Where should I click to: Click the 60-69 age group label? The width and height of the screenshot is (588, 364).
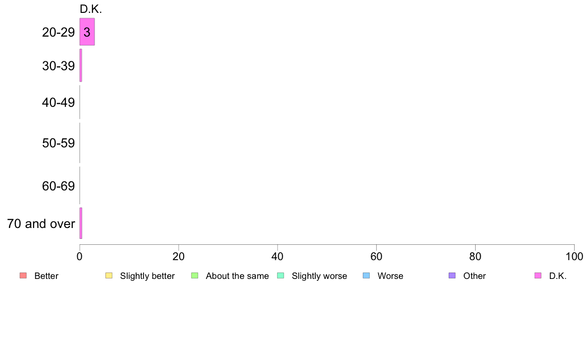point(58,186)
